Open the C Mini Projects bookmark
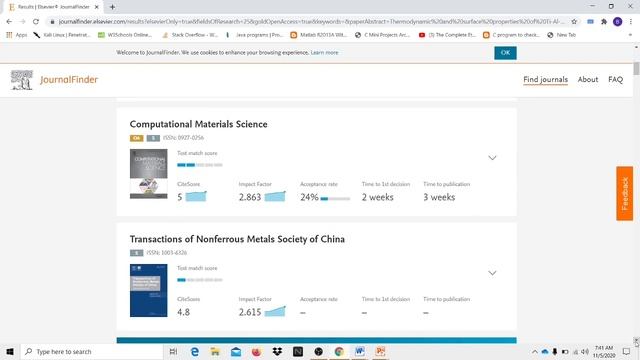This screenshot has height=360, width=640. [382, 35]
